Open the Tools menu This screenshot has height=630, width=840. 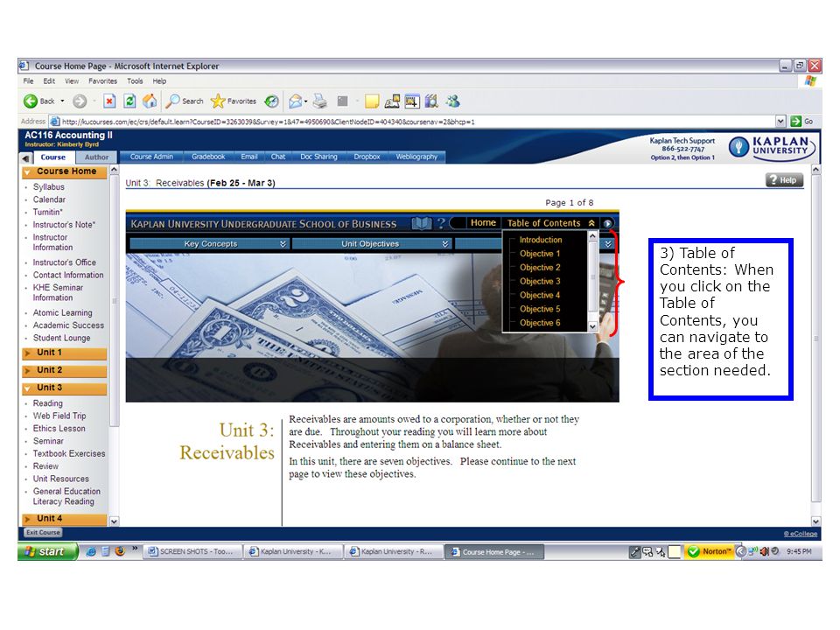[x=135, y=80]
